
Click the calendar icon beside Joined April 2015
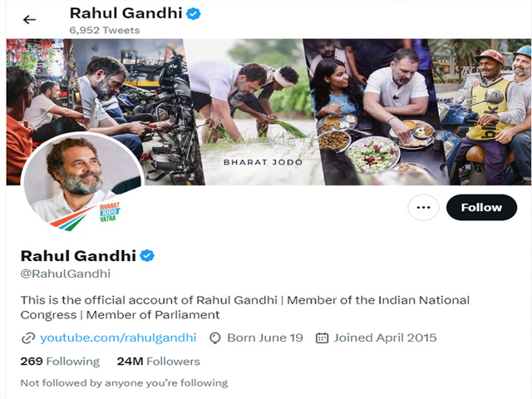(322, 338)
